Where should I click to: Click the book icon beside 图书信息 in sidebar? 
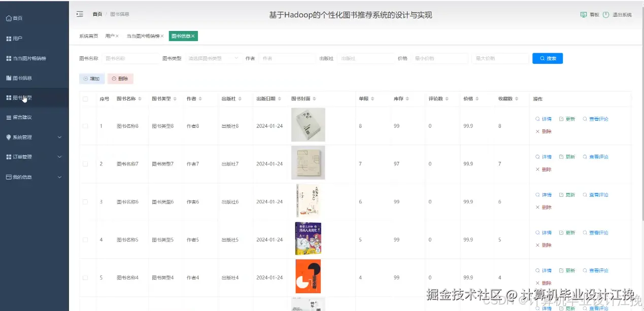(9, 78)
